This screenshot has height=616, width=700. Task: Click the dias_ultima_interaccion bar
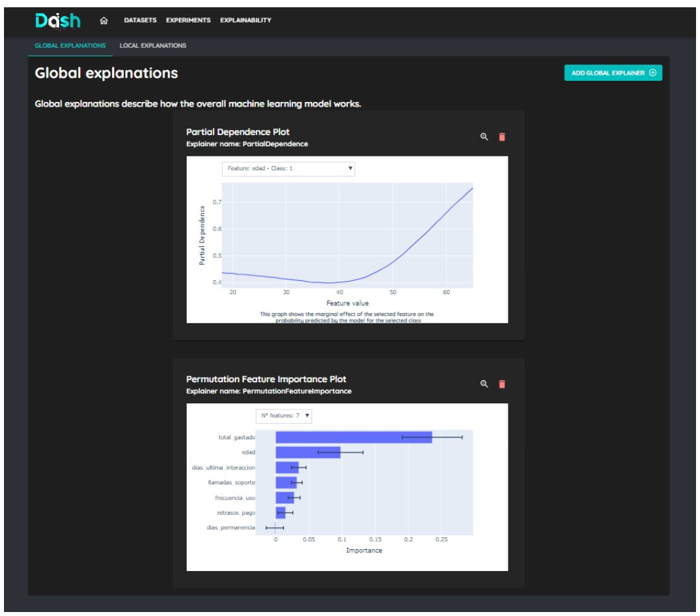point(286,468)
